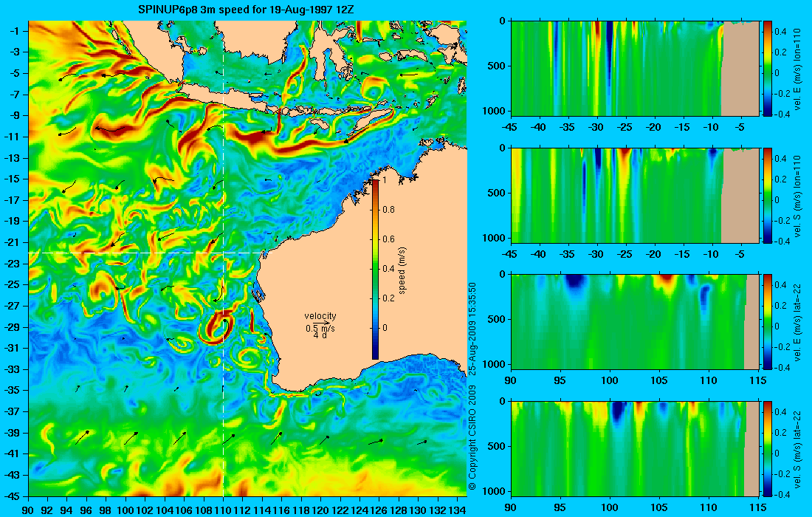Click the colorbar beside "vel. S (m/s) lat=-22"

(768, 448)
